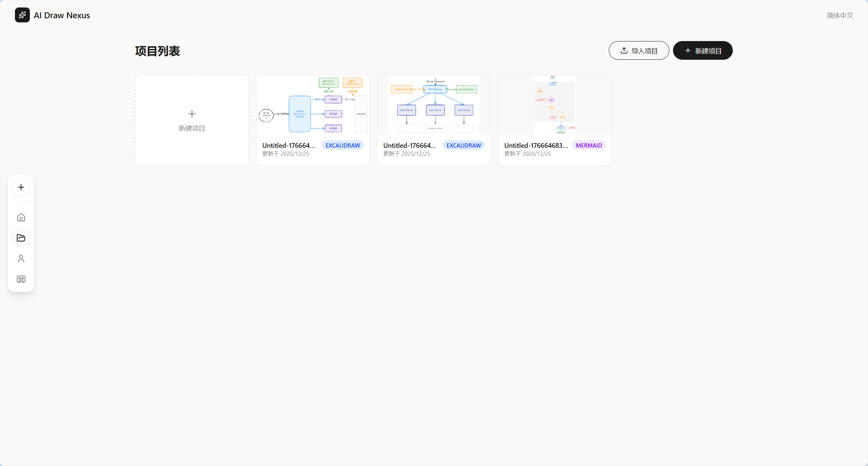This screenshot has height=466, width=868.
Task: Click the plus button in left sidebar
Action: pyautogui.click(x=21, y=187)
